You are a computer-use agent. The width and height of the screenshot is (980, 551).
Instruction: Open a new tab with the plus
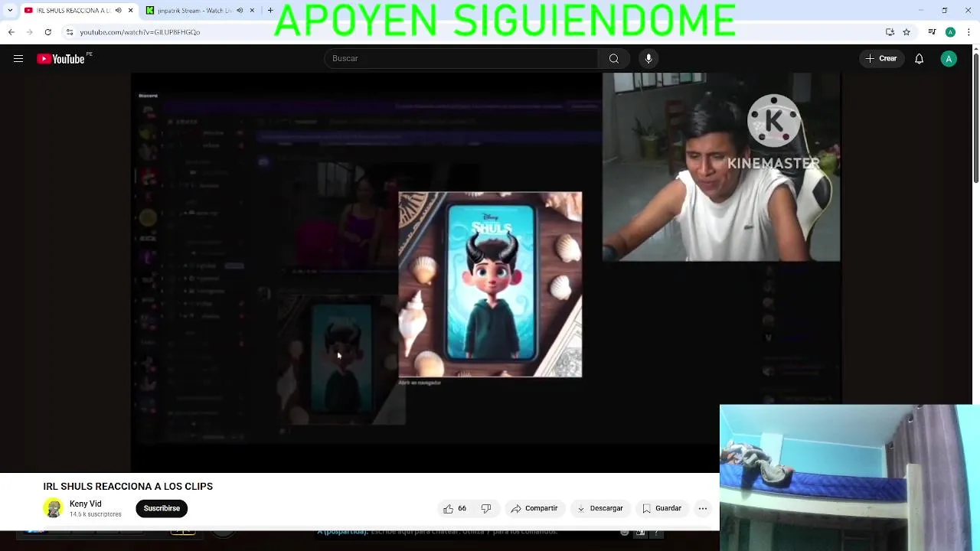pyautogui.click(x=270, y=11)
